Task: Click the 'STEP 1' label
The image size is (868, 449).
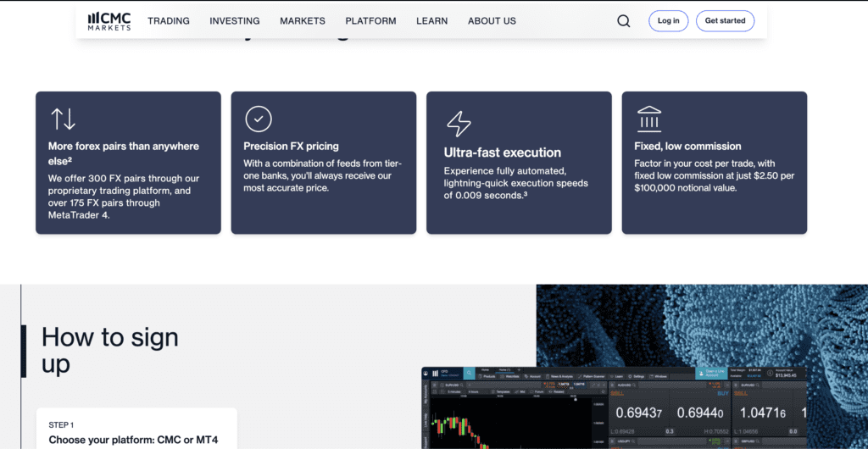Action: click(x=61, y=425)
